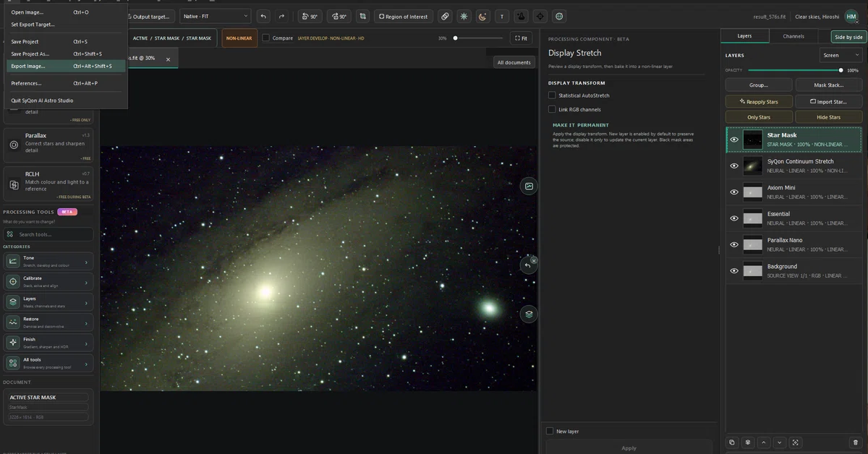Check Link RGB channels

click(552, 109)
